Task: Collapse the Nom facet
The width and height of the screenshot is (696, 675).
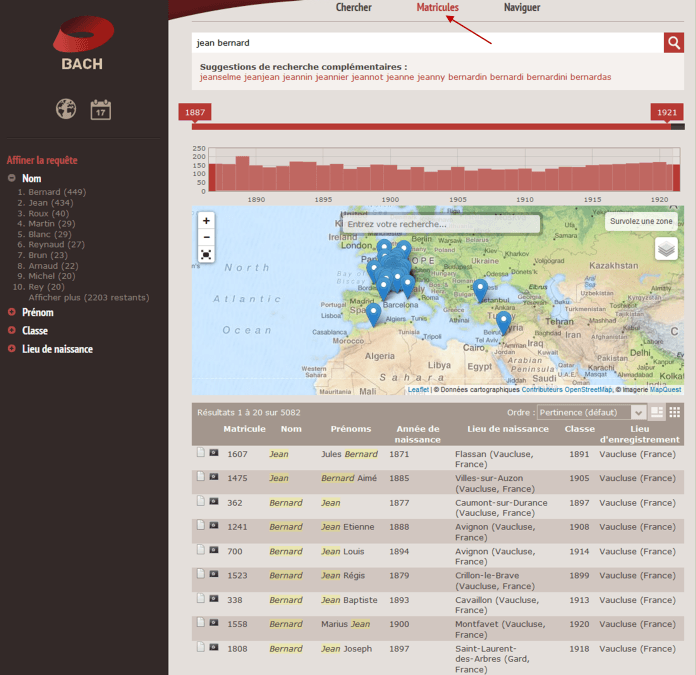Action: pos(12,178)
